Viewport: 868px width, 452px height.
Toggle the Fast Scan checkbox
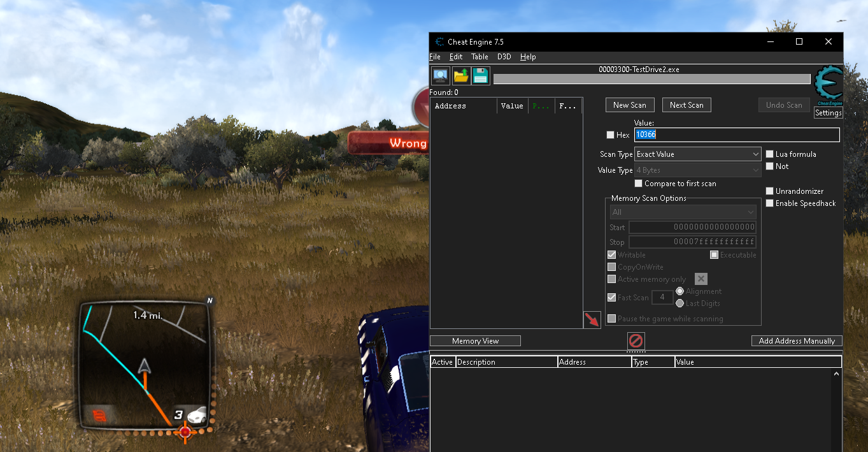pyautogui.click(x=612, y=298)
